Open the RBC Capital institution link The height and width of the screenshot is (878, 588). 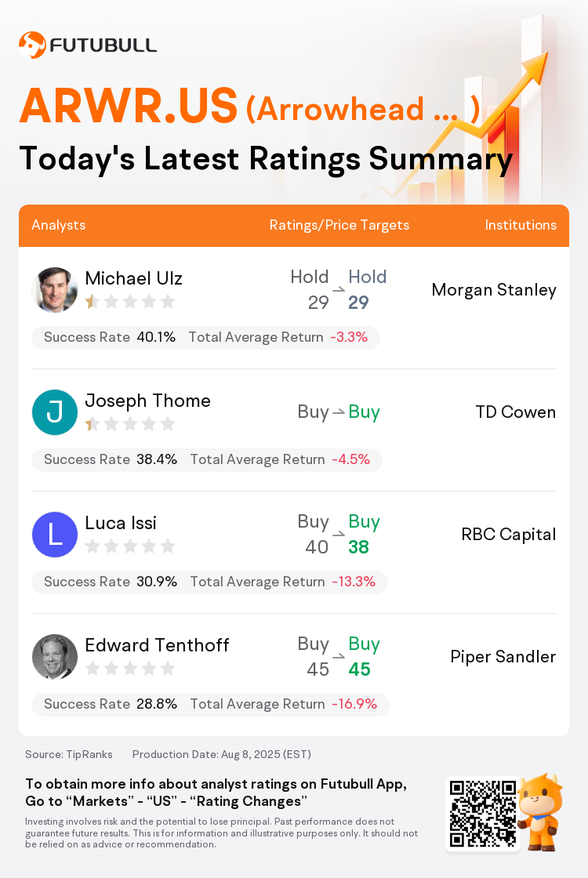pos(509,534)
